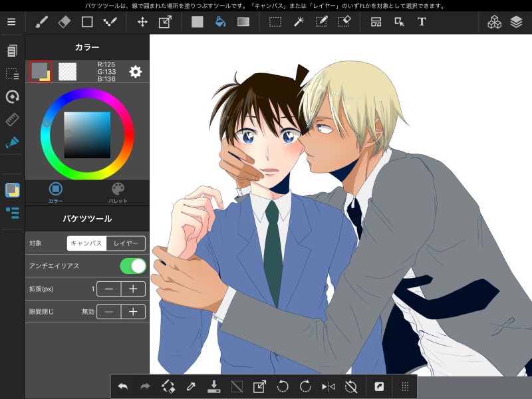Select the Transform tool
This screenshot has height=399, width=532.
point(165,22)
